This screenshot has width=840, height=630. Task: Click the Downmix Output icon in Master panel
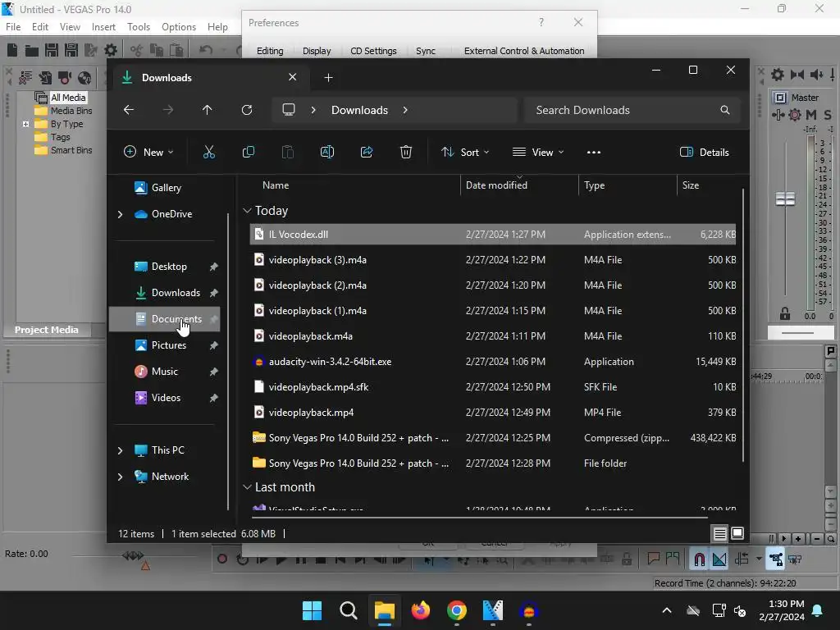click(797, 75)
